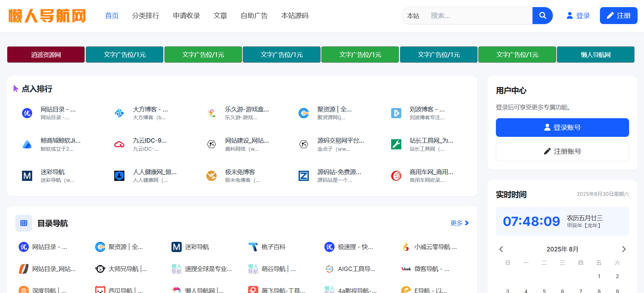Image resolution: width=644 pixels, height=293 pixels.
Task: Open 聚资源 link in 目录导航
Action: point(126,247)
